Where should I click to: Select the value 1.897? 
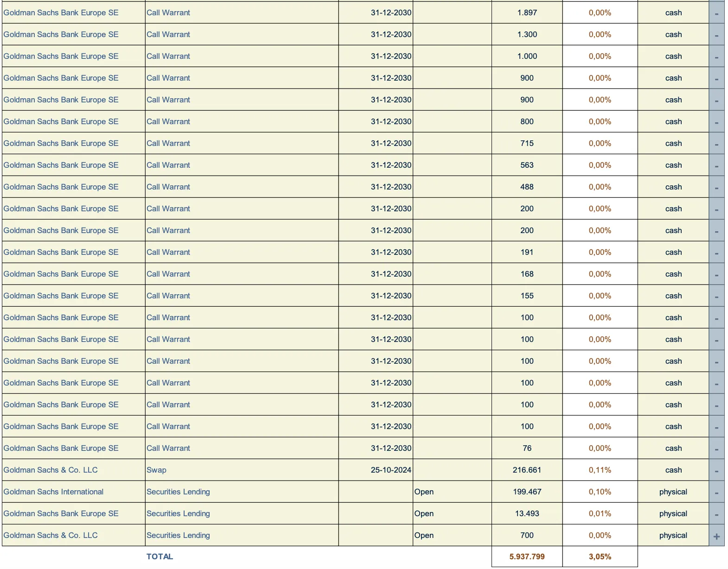(527, 13)
